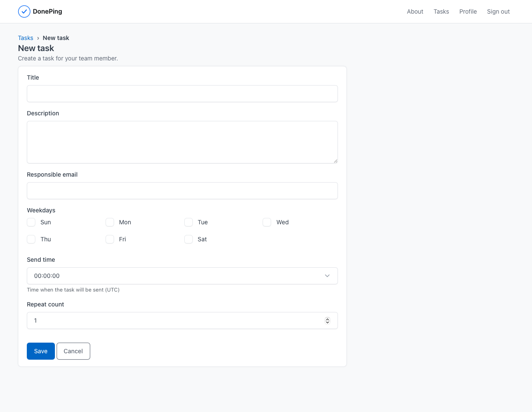Go to Tasks in top navigation

click(441, 11)
